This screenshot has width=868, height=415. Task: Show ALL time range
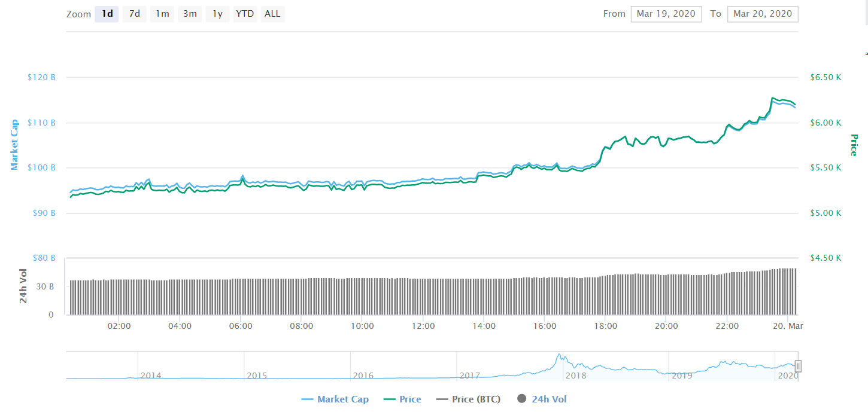click(272, 14)
